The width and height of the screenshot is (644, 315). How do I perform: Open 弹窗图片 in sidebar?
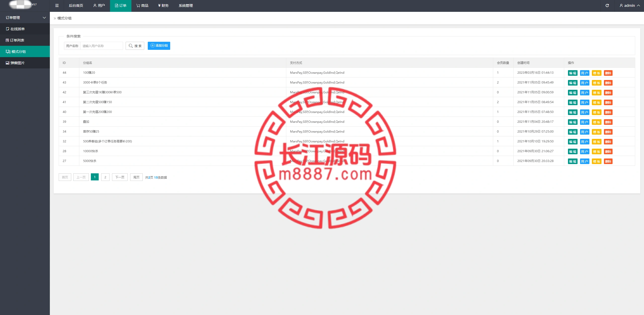coord(25,63)
